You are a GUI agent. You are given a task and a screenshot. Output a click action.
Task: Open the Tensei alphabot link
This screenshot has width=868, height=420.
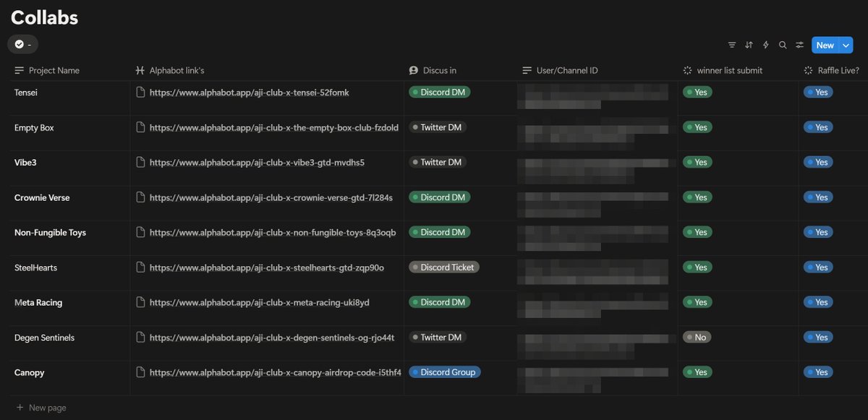pyautogui.click(x=250, y=93)
